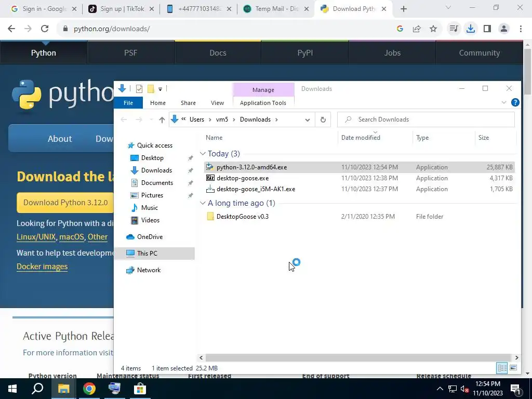Image resolution: width=532 pixels, height=399 pixels.
Task: Click the Search Downloads field
Action: click(x=426, y=119)
